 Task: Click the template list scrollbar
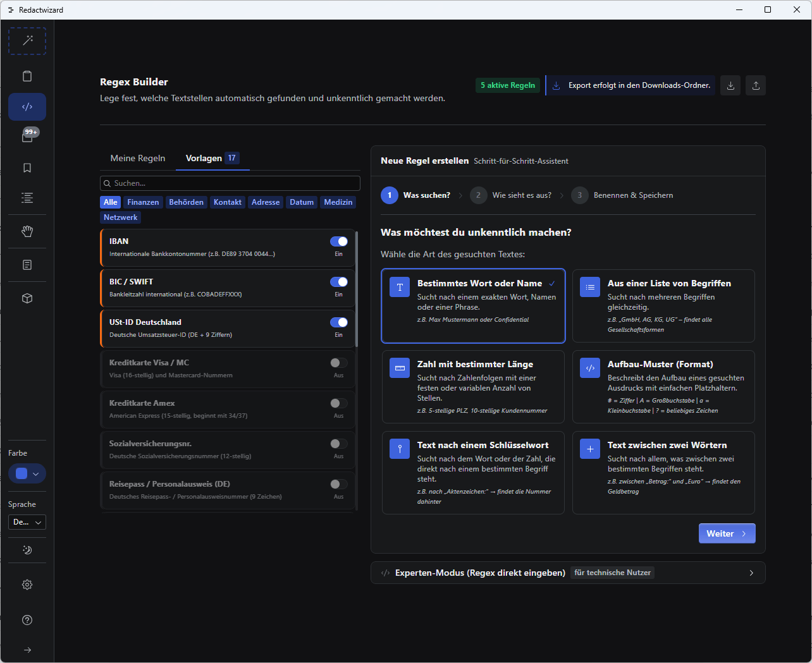pyautogui.click(x=357, y=289)
